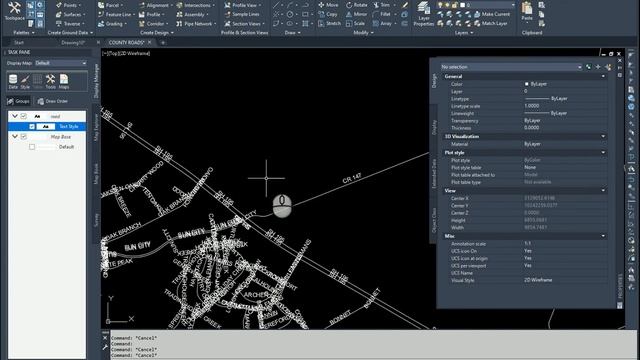Select the Copy modify tool
This screenshot has height=360, width=640.
point(328,14)
